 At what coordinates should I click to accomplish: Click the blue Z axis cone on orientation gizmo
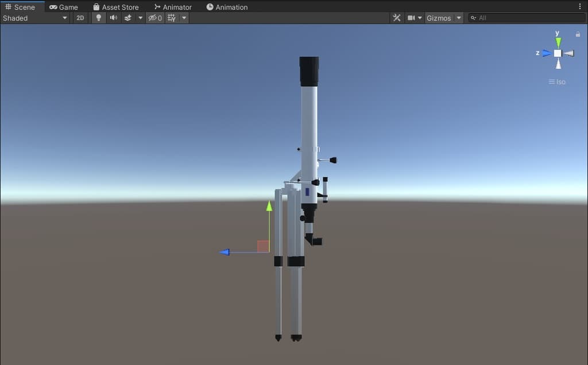547,53
